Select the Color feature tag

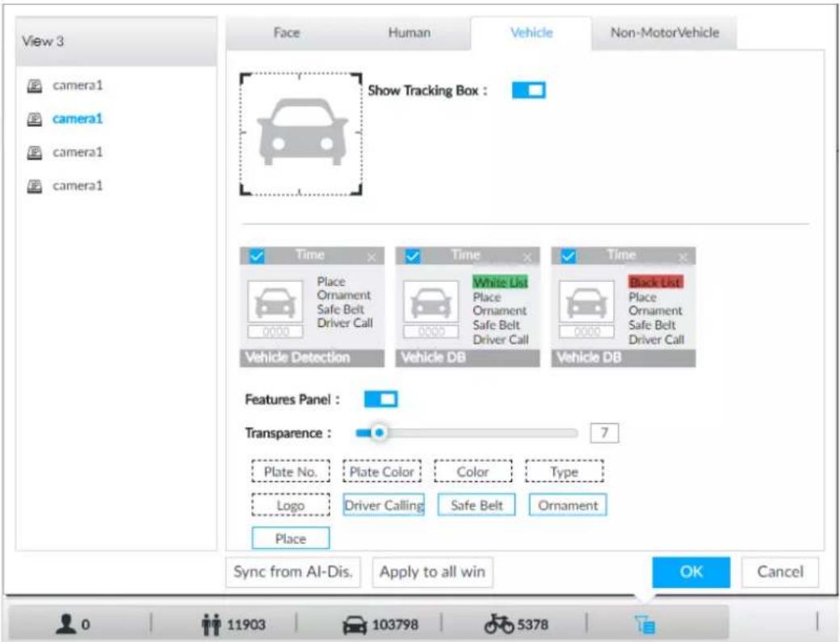472,471
